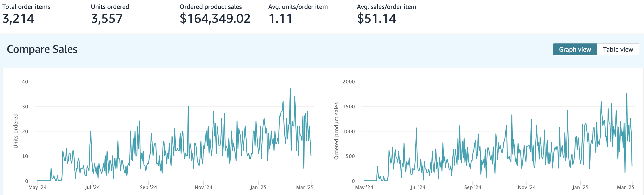Viewport: 644px width, 195px height.
Task: Switch to Table view
Action: tap(618, 49)
